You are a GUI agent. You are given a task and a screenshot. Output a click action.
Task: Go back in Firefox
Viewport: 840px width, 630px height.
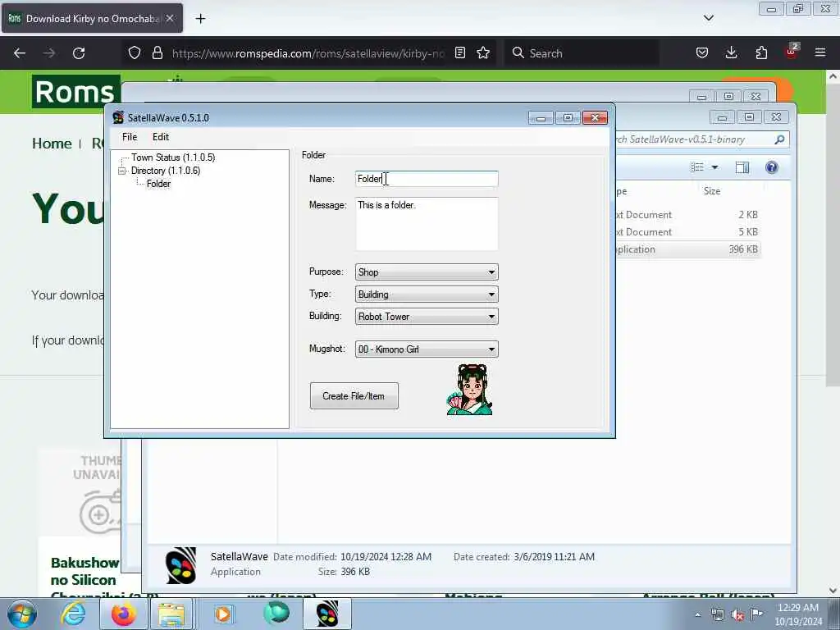point(20,53)
